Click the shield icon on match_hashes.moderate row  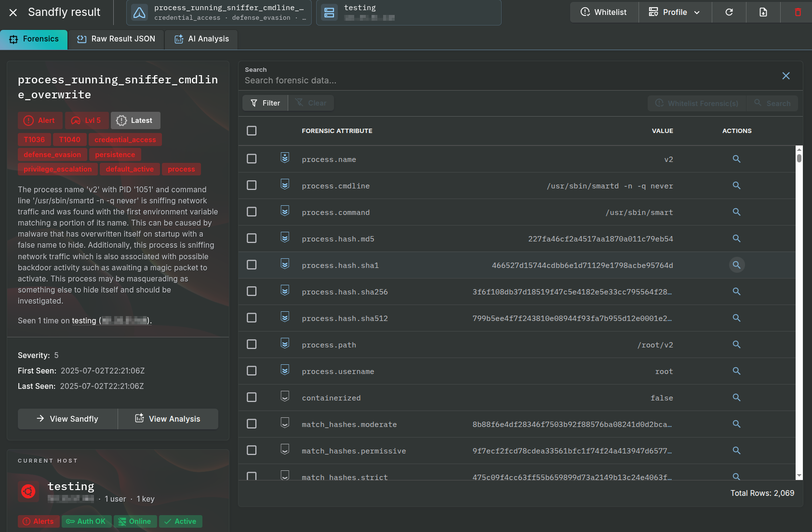(x=285, y=423)
